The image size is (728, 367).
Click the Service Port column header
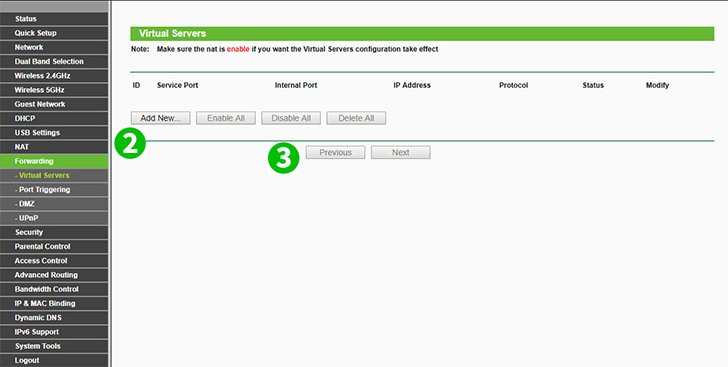[177, 85]
